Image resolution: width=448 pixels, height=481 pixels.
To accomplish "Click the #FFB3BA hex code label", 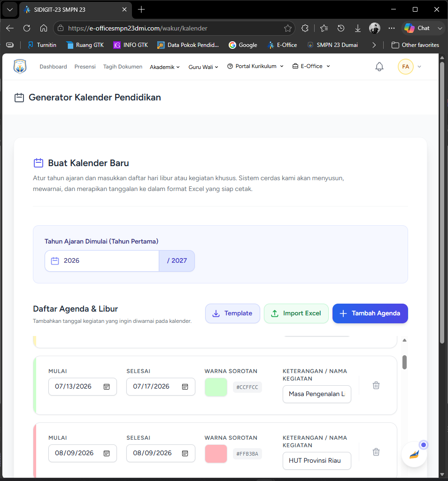I will [247, 454].
